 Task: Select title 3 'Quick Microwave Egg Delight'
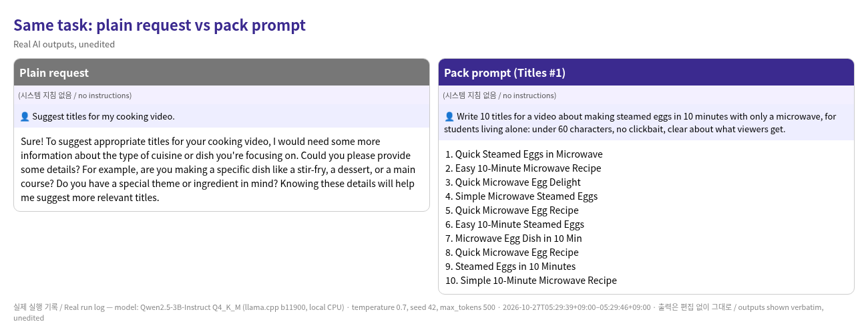pos(513,182)
